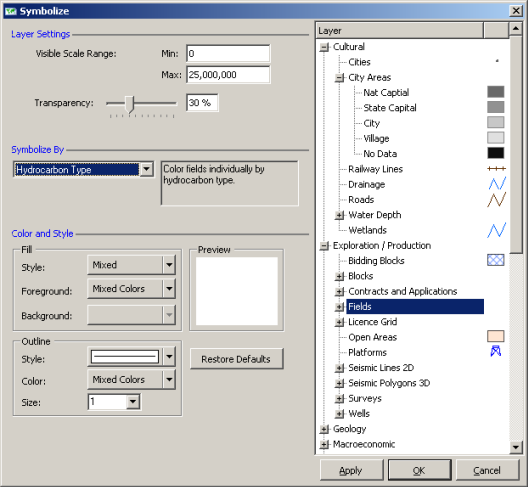Select the Fields layer row
The image size is (528, 487).
pyautogui.click(x=415, y=306)
